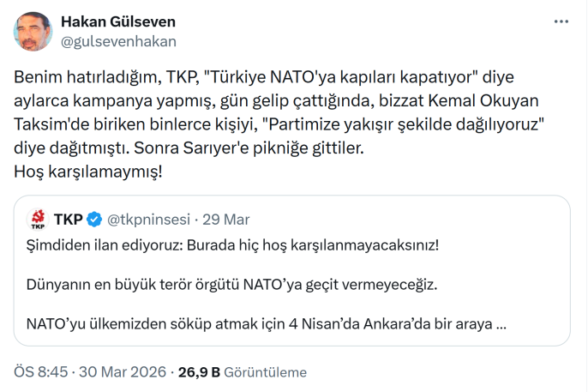Open the Hakan Gülseven display name link
Image resolution: width=588 pixels, height=392 pixels.
(118, 21)
